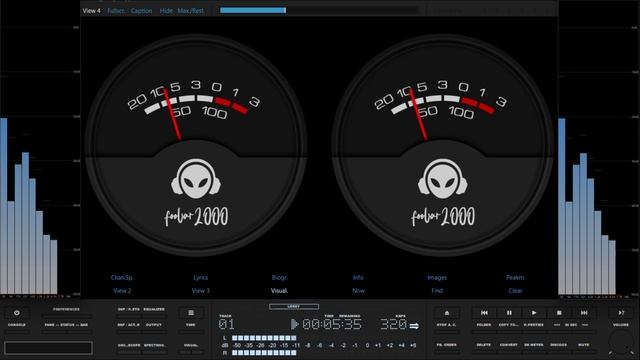Pause the playback
The height and width of the screenshot is (360, 640).
pyautogui.click(x=509, y=313)
